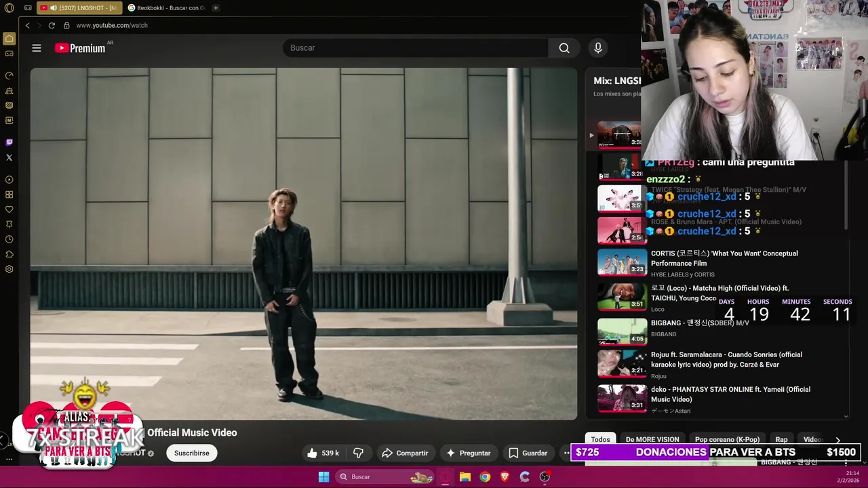868x488 pixels.
Task: Open Twitch panel in the sidebar
Action: coord(9,142)
